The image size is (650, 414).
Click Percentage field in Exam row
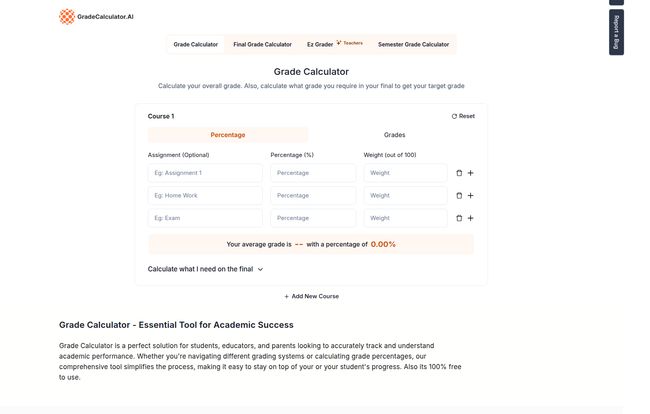[x=313, y=218]
